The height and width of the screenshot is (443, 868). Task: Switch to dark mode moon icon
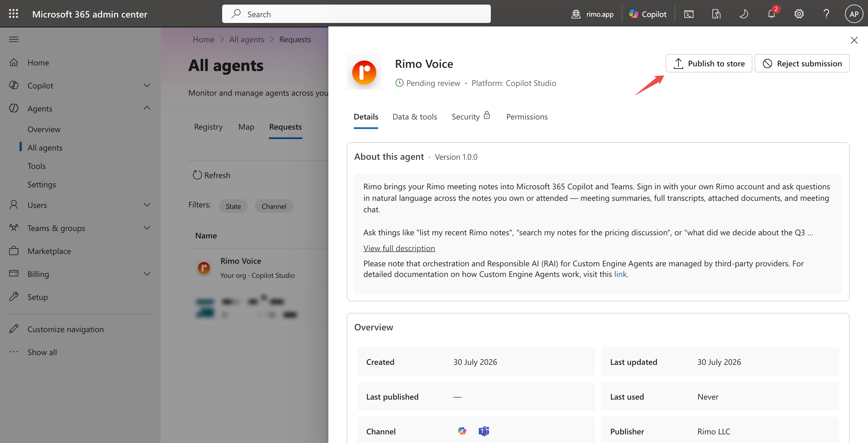(744, 14)
